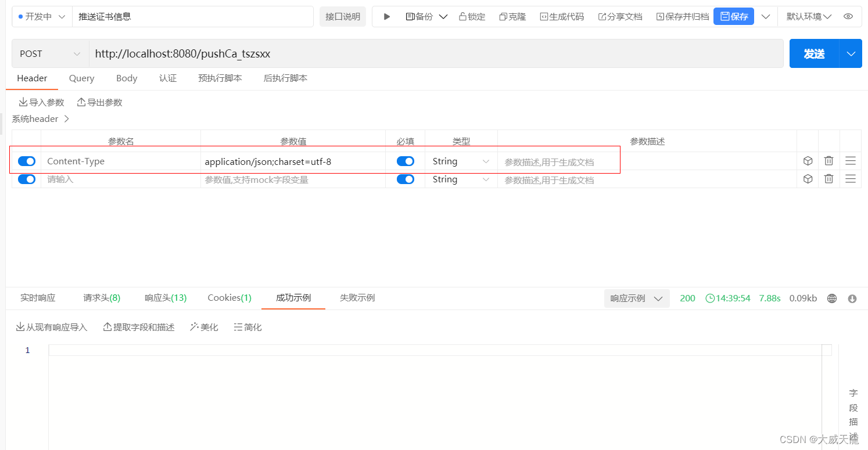Switch to the 请求头(8) tab
The height and width of the screenshot is (450, 868).
click(102, 298)
